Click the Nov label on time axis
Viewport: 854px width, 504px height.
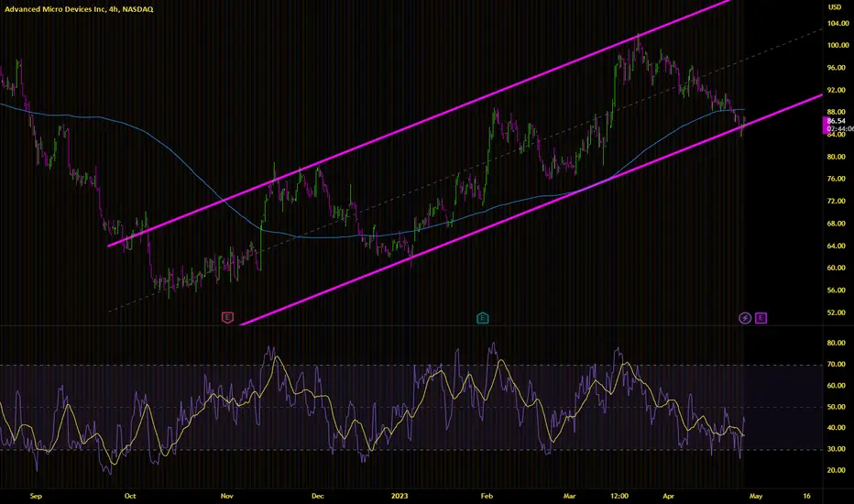(227, 496)
